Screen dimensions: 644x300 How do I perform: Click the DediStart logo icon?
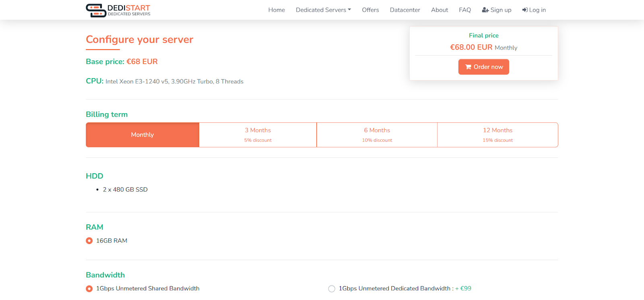[96, 10]
